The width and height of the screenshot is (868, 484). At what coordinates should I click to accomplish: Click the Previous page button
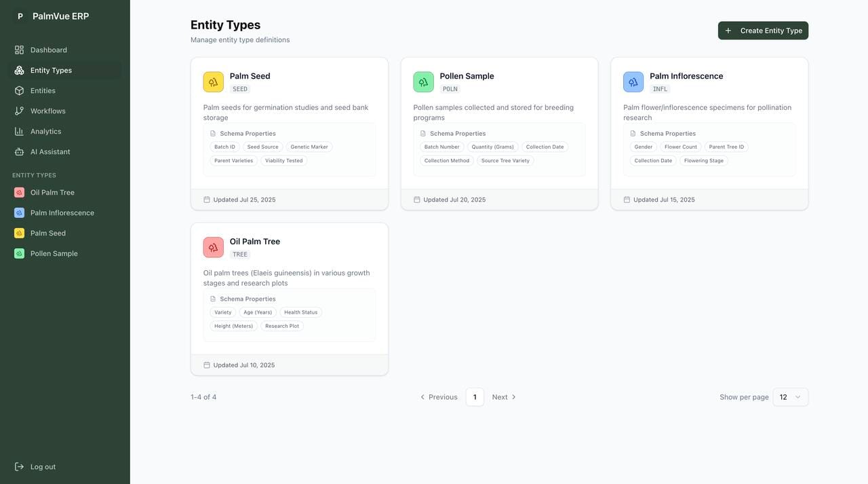click(x=439, y=397)
